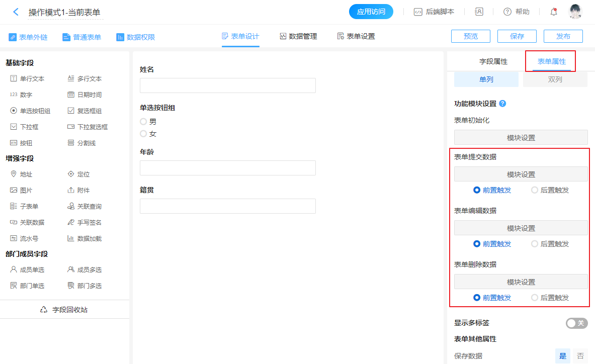Add a 数据加载 field
Image resolution: width=595 pixels, height=364 pixels.
click(84, 238)
